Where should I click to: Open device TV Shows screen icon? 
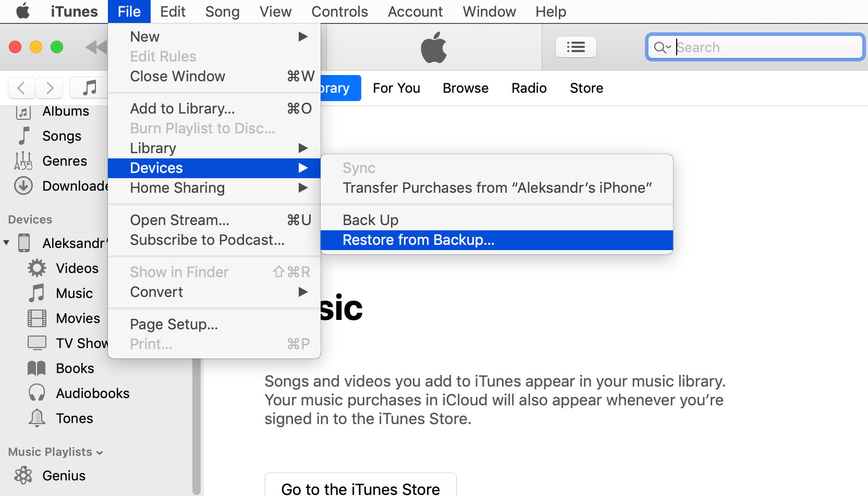click(37, 343)
